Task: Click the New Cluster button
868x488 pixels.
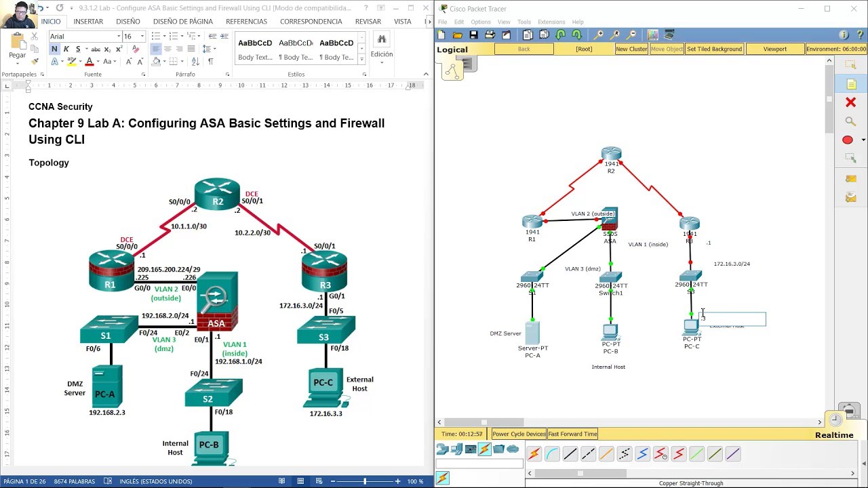Action: pos(631,49)
